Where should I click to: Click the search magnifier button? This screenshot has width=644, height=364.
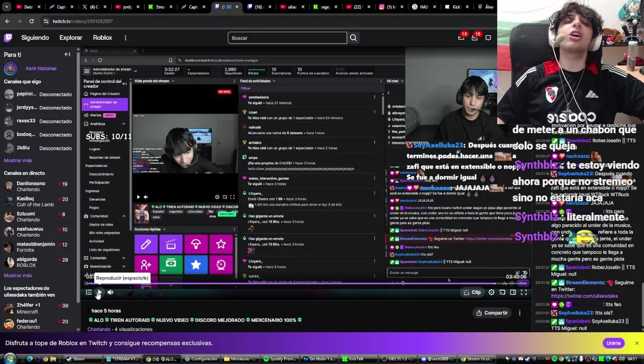(x=353, y=38)
